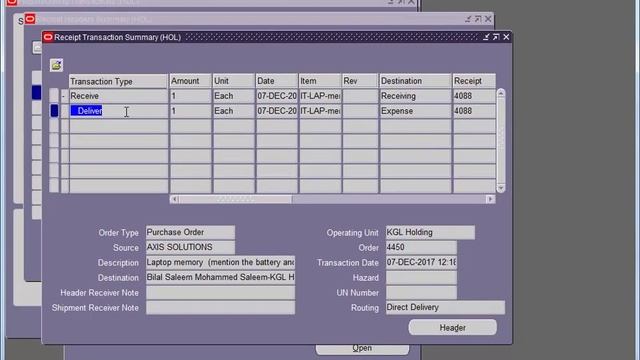
Task: Collapse the Receive row with the minus expander
Action: pyautogui.click(x=64, y=96)
